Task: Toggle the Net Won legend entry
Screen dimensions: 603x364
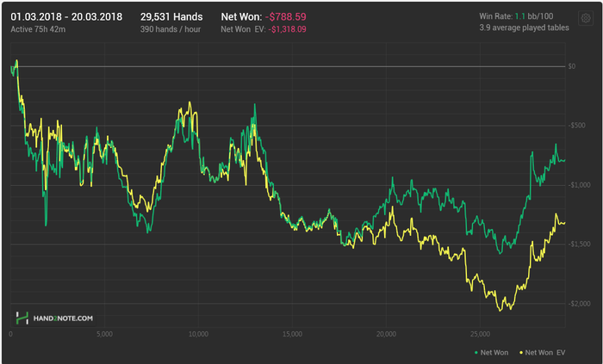Action: click(492, 353)
